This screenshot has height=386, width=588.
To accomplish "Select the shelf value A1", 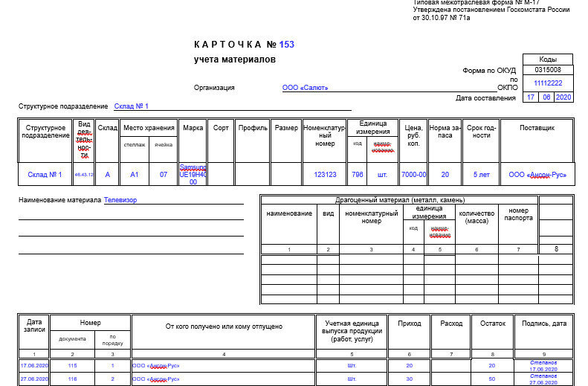I will pos(135,175).
